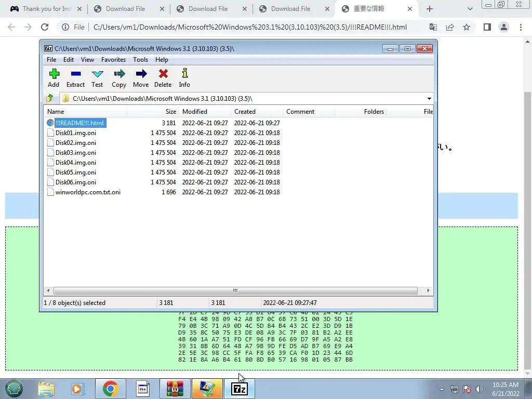Image resolution: width=532 pixels, height=399 pixels.
Task: Click the Folders column header
Action: coord(361,112)
